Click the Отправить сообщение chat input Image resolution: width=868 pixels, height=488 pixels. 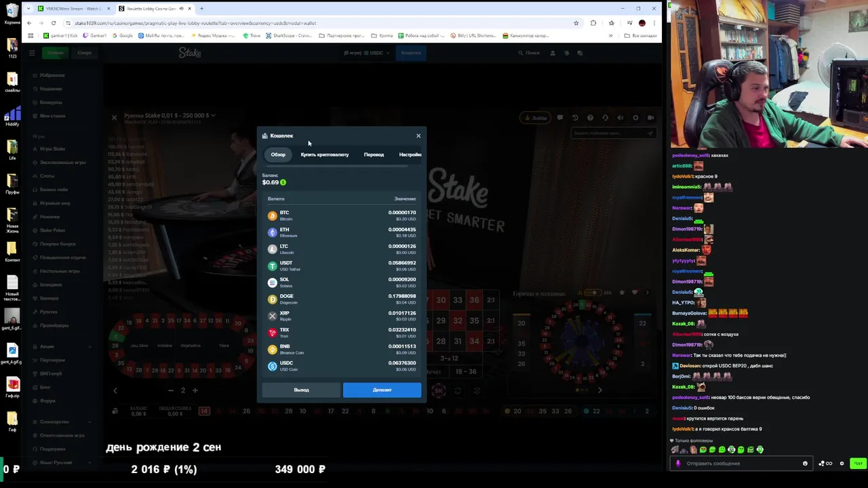point(743,464)
